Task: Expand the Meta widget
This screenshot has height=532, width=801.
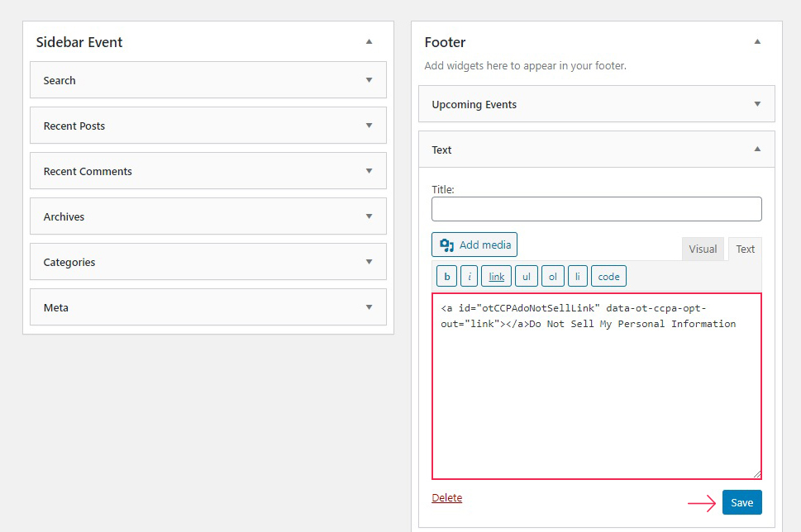Action: pyautogui.click(x=369, y=307)
